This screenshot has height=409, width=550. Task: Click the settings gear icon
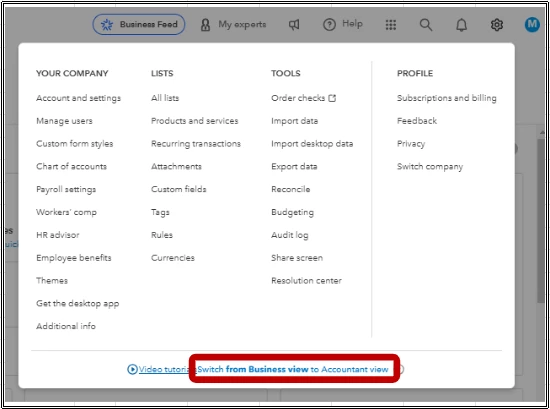click(x=497, y=25)
